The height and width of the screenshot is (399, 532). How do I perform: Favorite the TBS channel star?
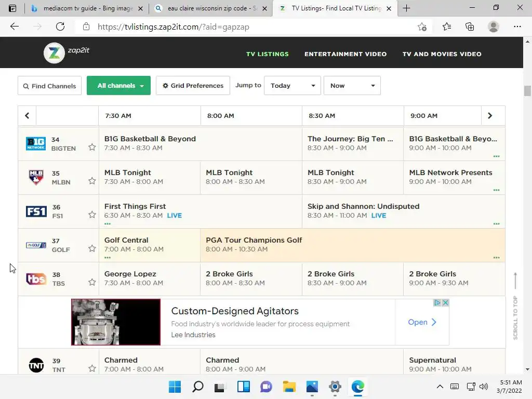[92, 282]
